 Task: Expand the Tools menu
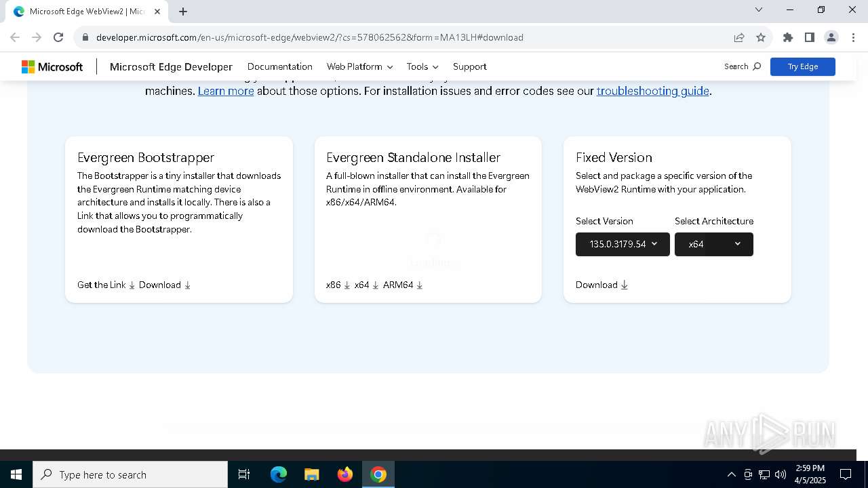(x=422, y=66)
